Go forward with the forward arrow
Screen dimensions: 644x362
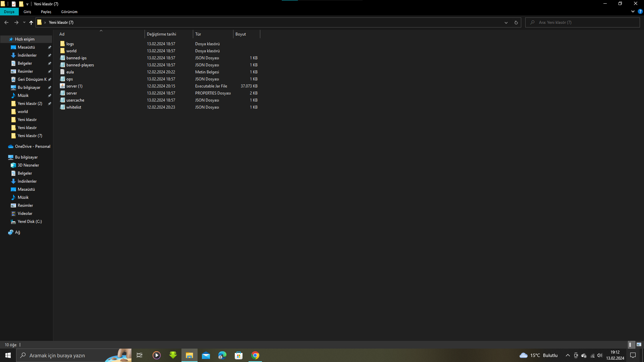pos(16,22)
